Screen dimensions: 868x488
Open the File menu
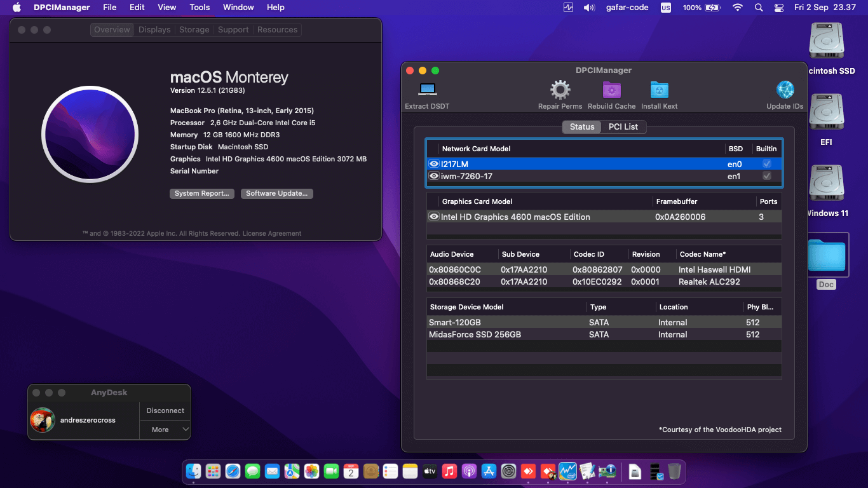point(110,8)
